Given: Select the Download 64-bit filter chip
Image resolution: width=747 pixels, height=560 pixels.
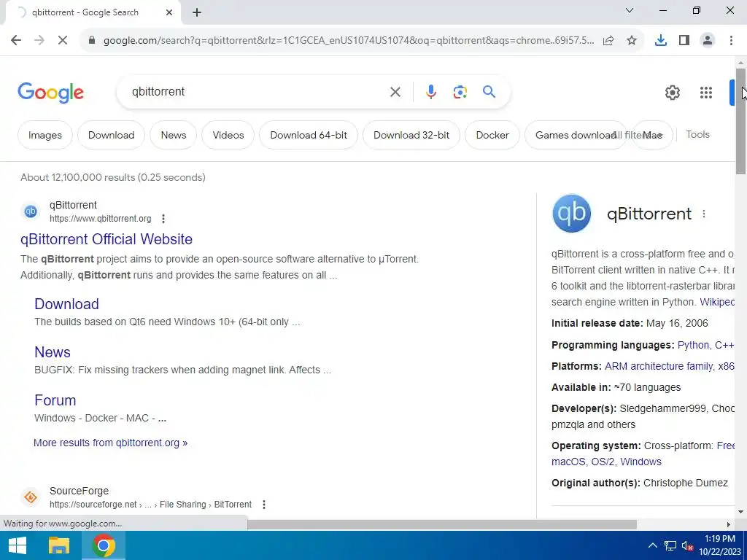Looking at the screenshot, I should coord(309,135).
